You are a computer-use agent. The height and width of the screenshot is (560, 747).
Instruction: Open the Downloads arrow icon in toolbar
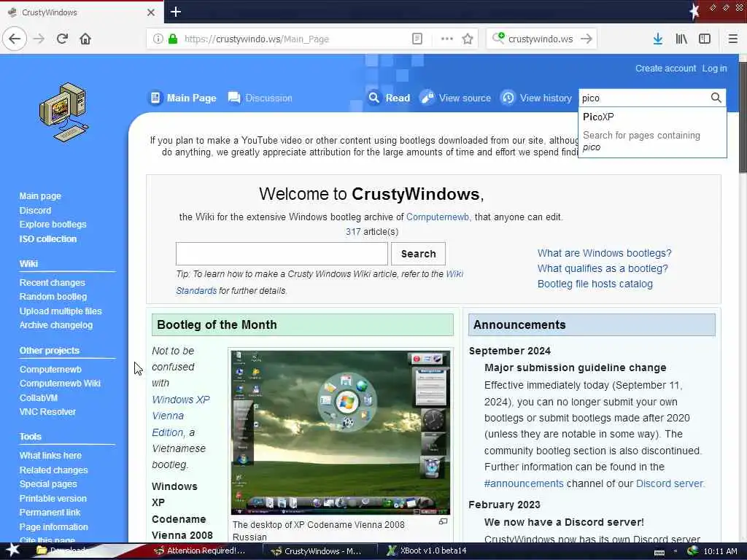(658, 39)
